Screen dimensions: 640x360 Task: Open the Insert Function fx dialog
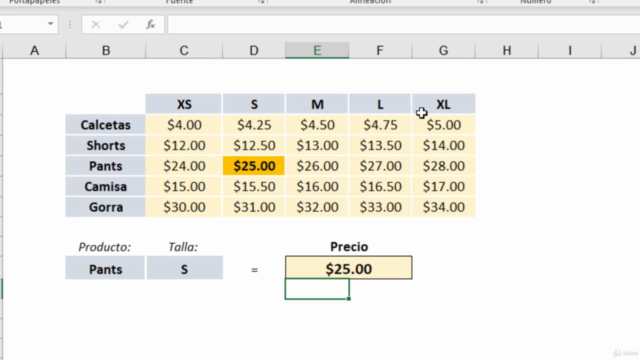[150, 25]
